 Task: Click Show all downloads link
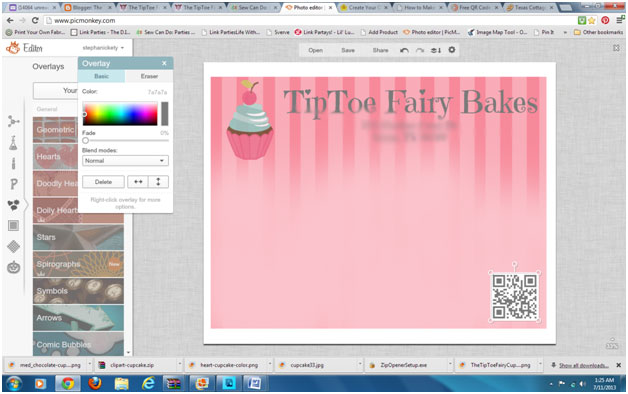click(x=584, y=365)
